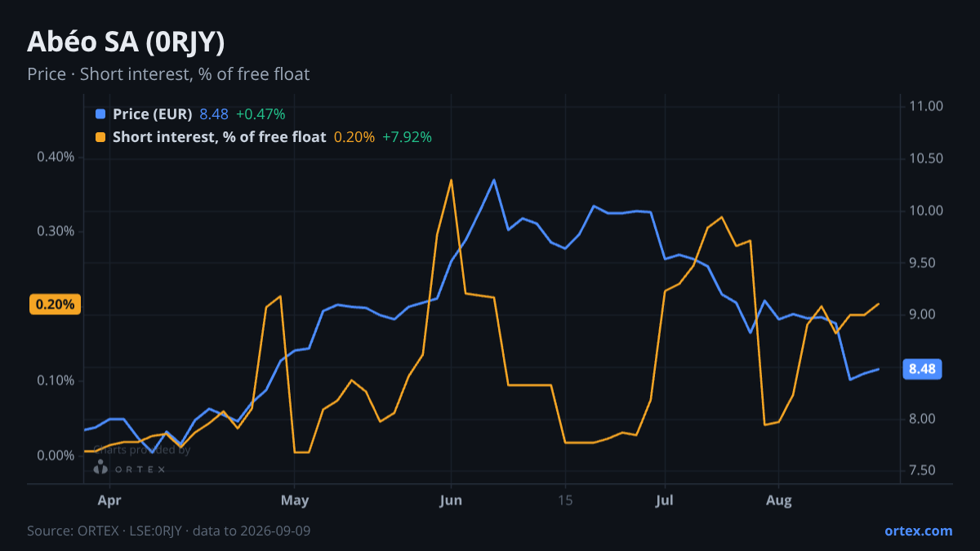The image size is (980, 551).
Task: Click the Apr label on the time axis
Action: click(x=109, y=500)
